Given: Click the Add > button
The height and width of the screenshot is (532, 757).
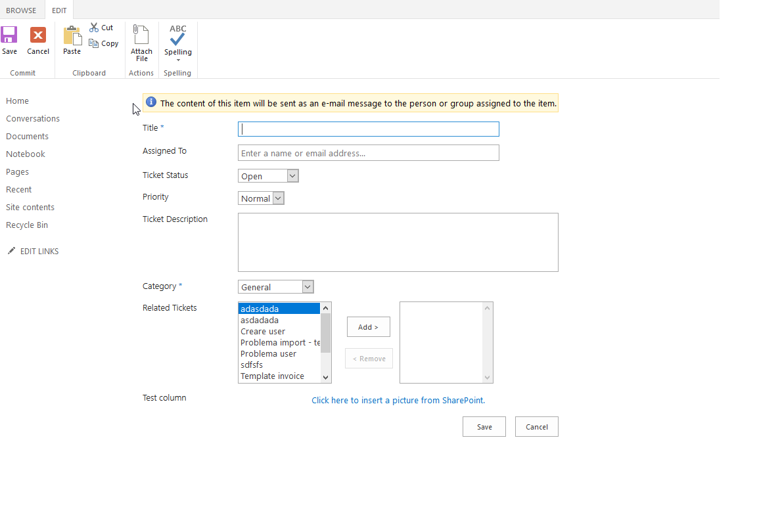Looking at the screenshot, I should (x=369, y=327).
